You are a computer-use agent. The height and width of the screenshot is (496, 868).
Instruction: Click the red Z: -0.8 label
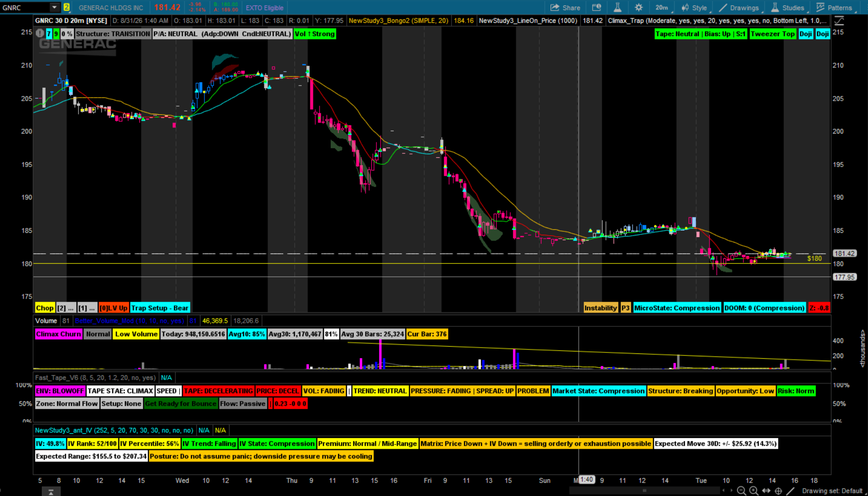pos(819,308)
